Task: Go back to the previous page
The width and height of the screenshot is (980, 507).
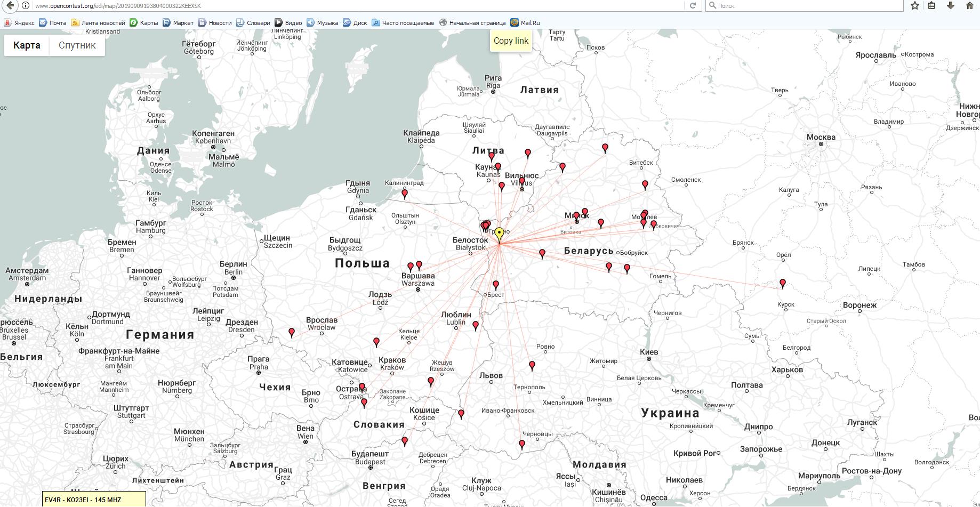Action: click(x=10, y=5)
